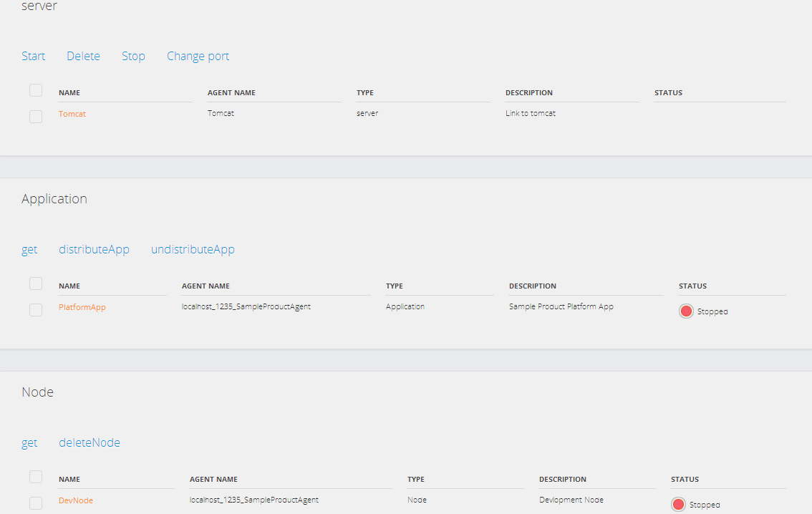Check the select-all checkbox in the Node table
Viewport: 812px width, 514px height.
pos(36,476)
